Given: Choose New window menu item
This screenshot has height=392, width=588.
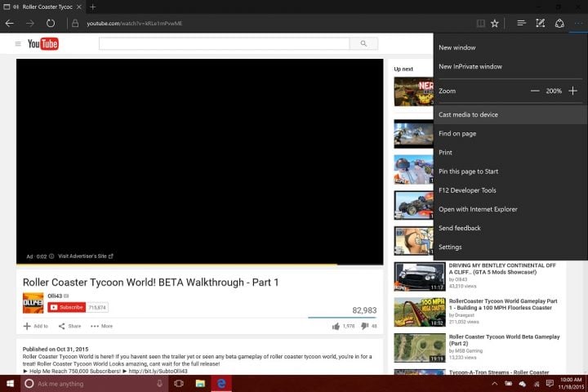Looking at the screenshot, I should (x=510, y=47).
